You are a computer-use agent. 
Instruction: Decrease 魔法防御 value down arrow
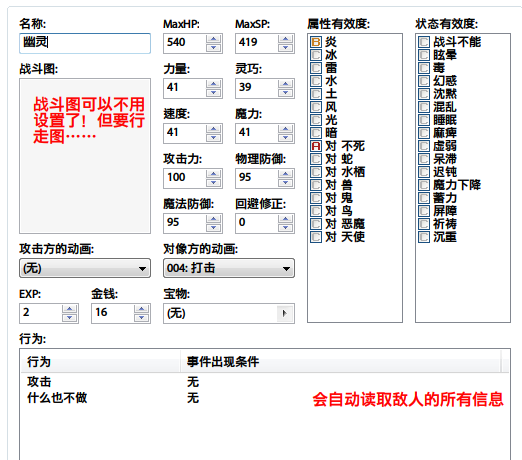coord(213,228)
